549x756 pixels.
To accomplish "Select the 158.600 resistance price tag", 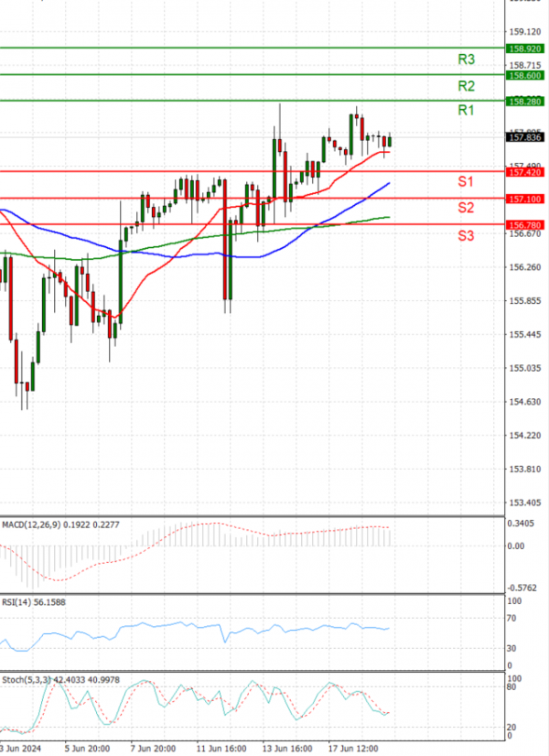I will [525, 75].
